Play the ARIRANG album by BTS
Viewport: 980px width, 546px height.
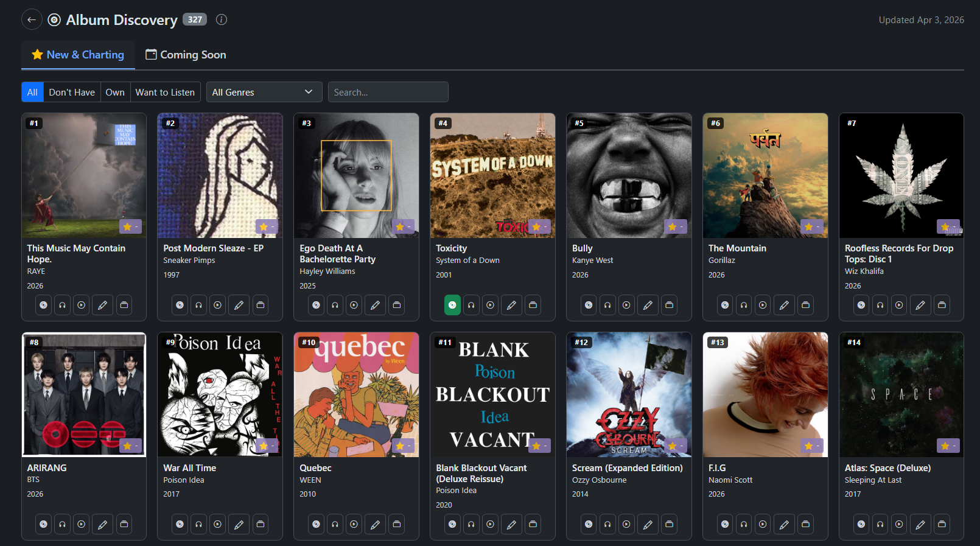coord(81,524)
